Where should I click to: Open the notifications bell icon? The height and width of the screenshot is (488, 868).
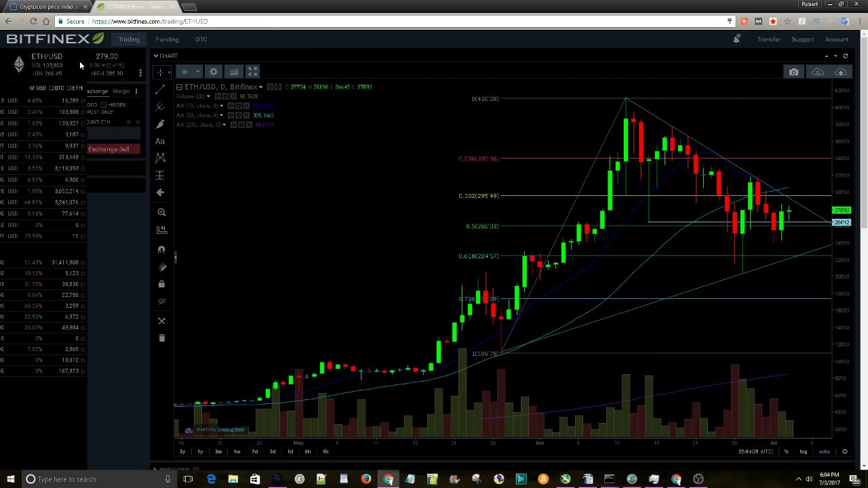[x=736, y=39]
